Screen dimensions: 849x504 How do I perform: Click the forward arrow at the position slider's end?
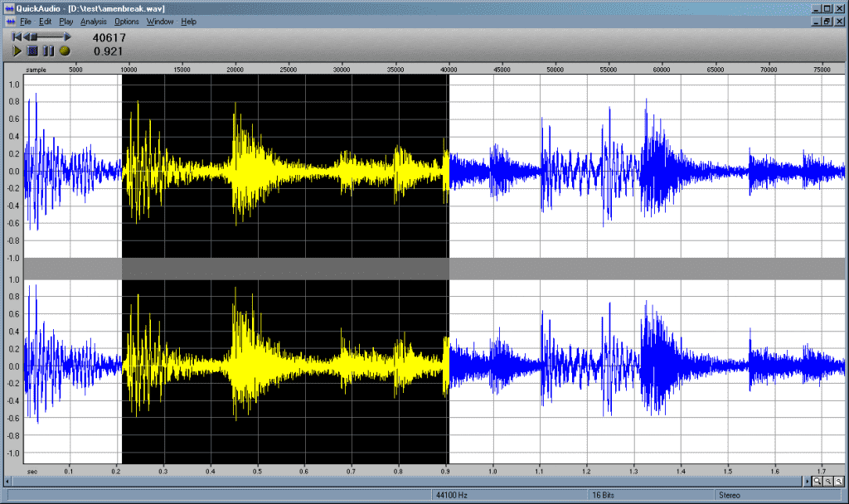coord(67,36)
